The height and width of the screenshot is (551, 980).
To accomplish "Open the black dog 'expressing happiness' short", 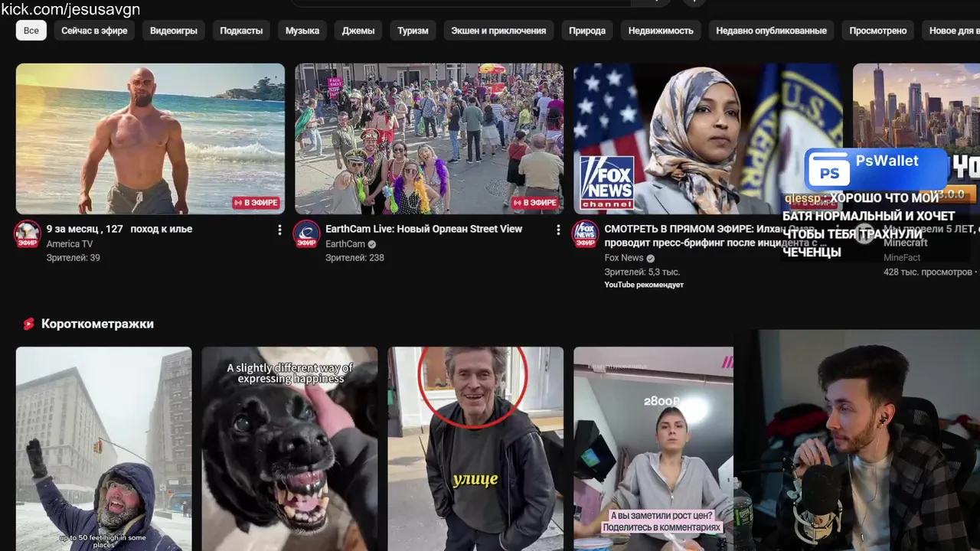I will [x=289, y=448].
